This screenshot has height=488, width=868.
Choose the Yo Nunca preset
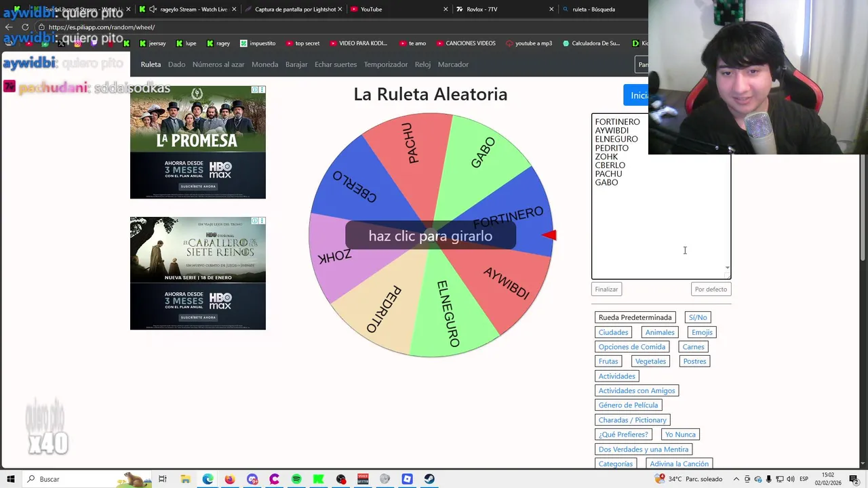tap(680, 434)
